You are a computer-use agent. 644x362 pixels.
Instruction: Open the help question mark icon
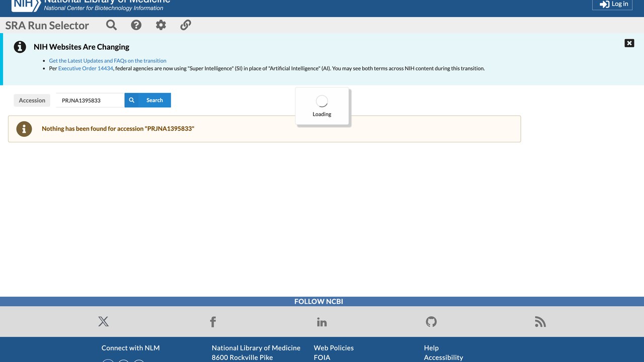(136, 25)
